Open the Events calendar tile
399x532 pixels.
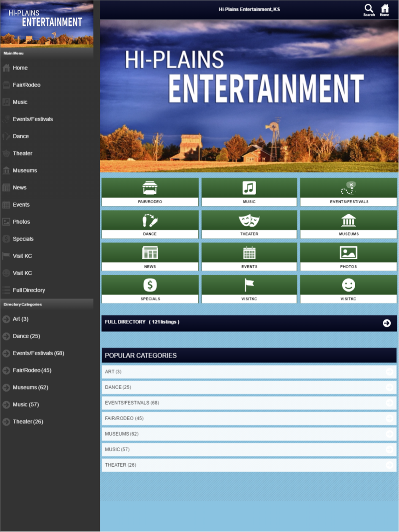[x=249, y=257]
